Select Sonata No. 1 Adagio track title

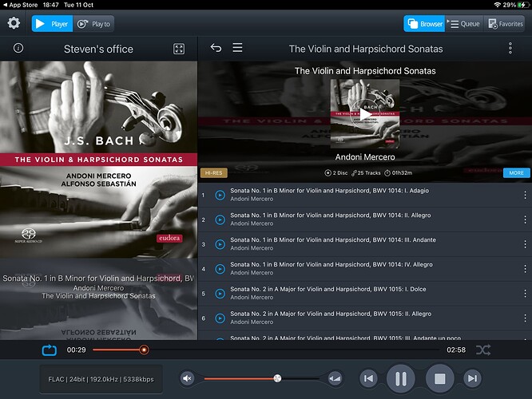[329, 191]
